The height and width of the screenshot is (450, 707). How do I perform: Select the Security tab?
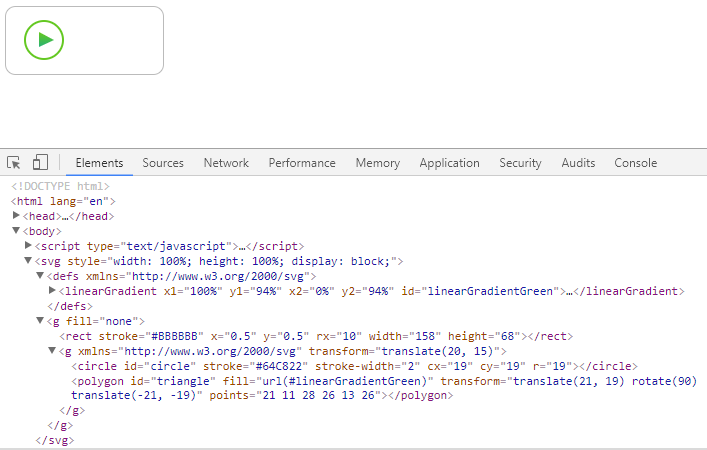point(520,163)
